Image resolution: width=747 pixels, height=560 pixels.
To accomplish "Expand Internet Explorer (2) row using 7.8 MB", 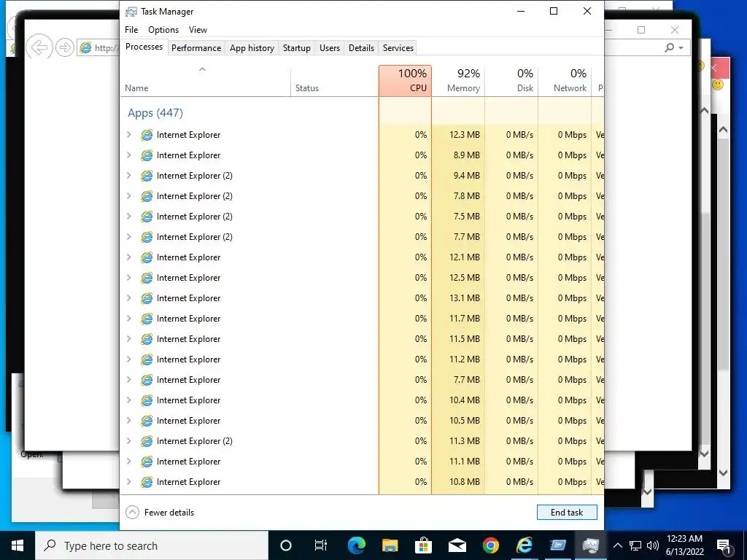I will (128, 195).
